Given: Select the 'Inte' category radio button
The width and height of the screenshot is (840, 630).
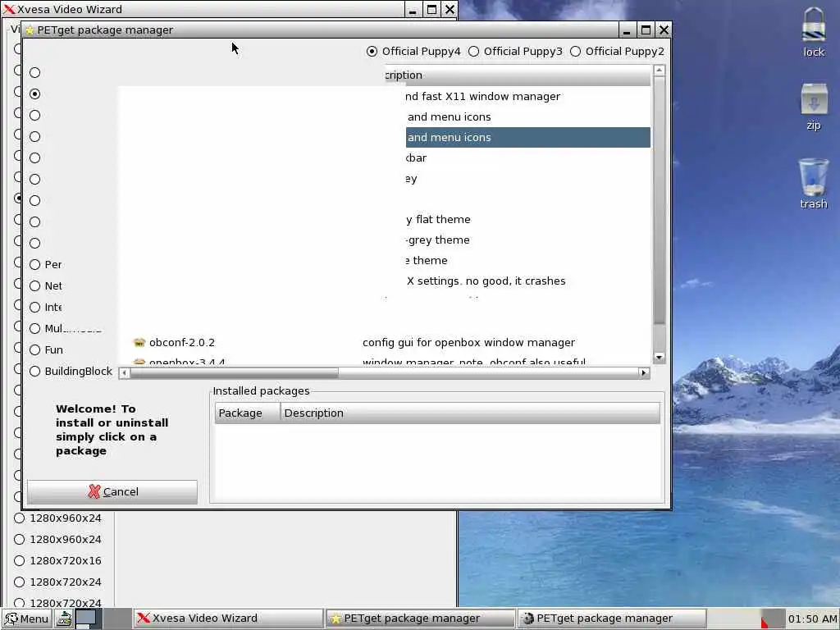Looking at the screenshot, I should 35,307.
